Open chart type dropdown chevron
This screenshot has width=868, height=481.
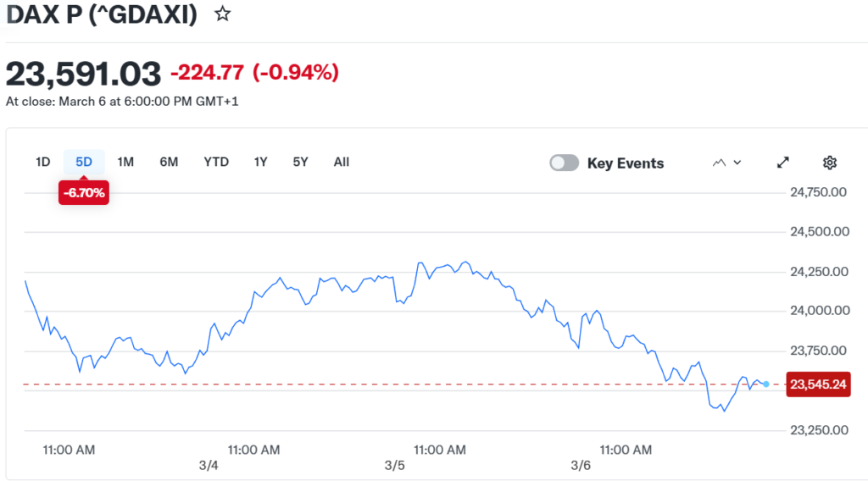[x=737, y=163]
